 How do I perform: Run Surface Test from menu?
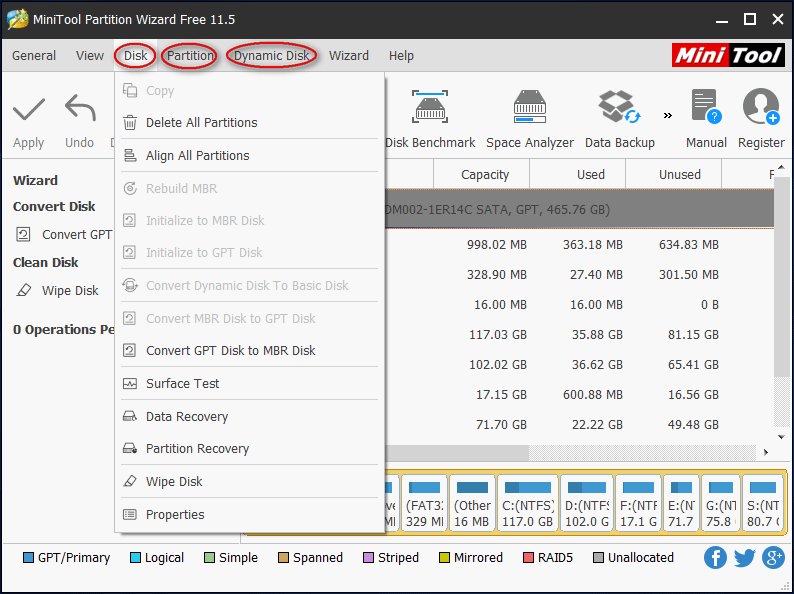click(250, 383)
